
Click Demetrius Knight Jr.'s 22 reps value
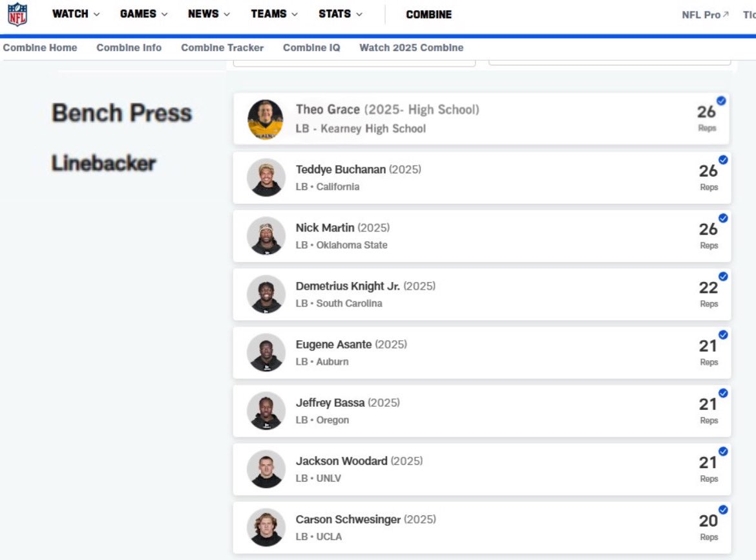(708, 288)
